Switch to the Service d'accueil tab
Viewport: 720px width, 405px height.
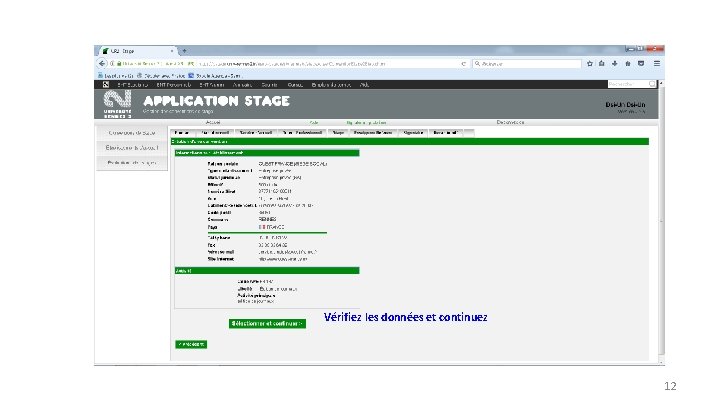[x=256, y=133]
